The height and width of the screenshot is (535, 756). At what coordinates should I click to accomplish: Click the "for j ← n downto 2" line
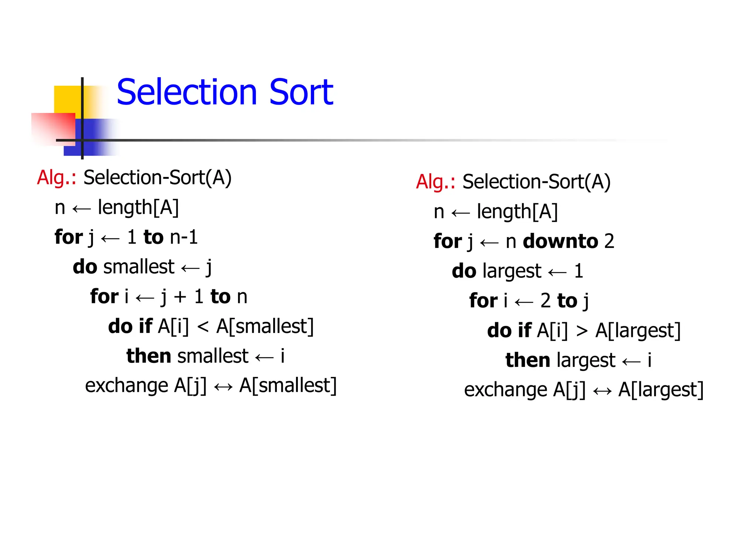point(524,242)
